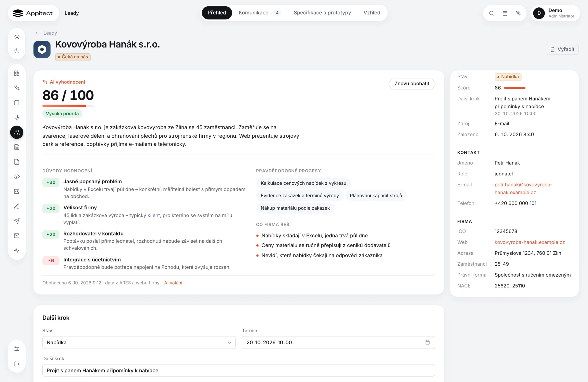
Task: Click the Znovu obohatit button
Action: click(x=412, y=84)
